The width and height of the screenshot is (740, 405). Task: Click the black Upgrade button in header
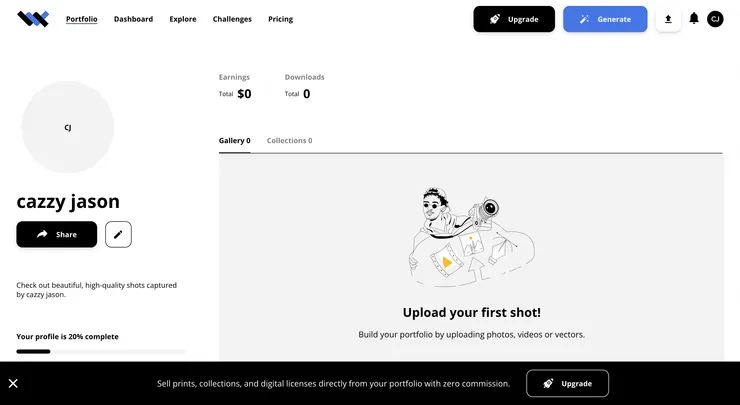(x=514, y=19)
